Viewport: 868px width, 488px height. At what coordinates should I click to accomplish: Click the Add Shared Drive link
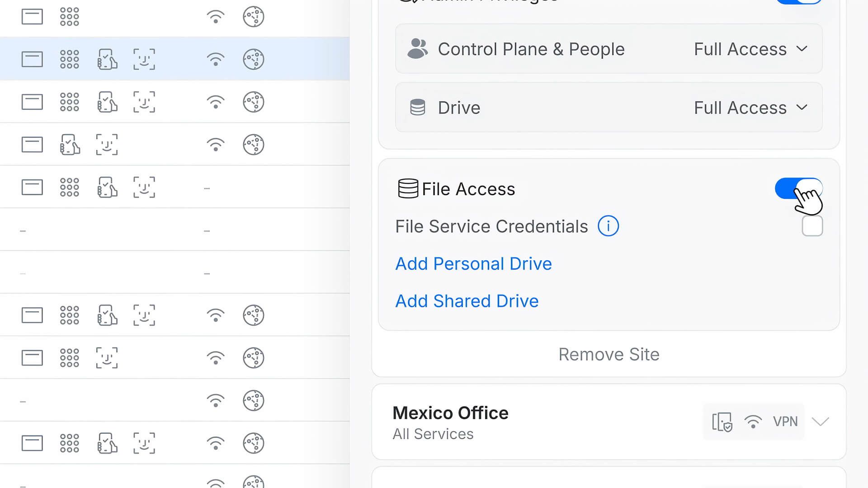[x=467, y=301]
